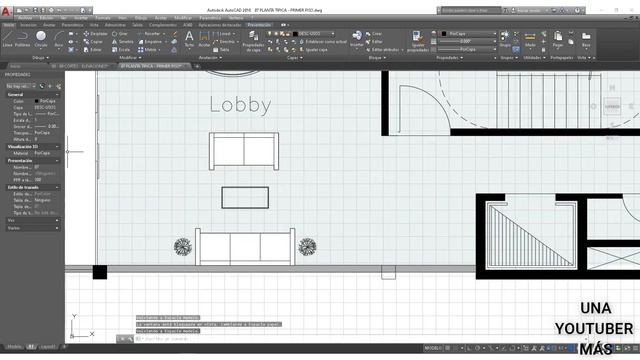Open the layer name dropdown in Capas
This screenshot has width=640, height=360.
click(333, 34)
